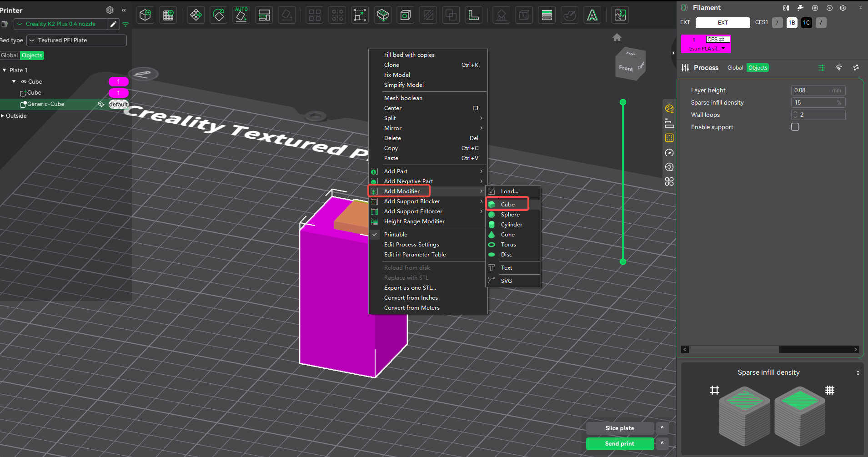
Task: Click the Measure ruler tool icon
Action: [x=474, y=15]
